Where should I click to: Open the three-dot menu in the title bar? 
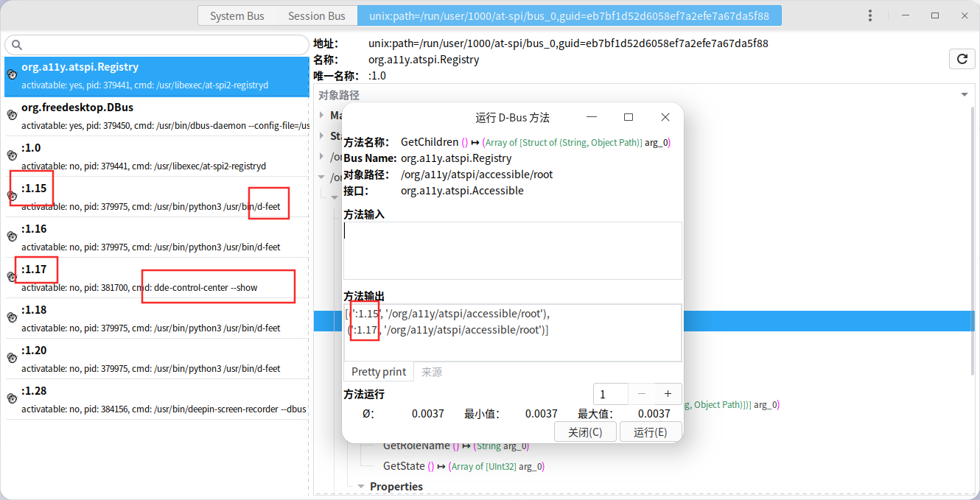(x=870, y=15)
